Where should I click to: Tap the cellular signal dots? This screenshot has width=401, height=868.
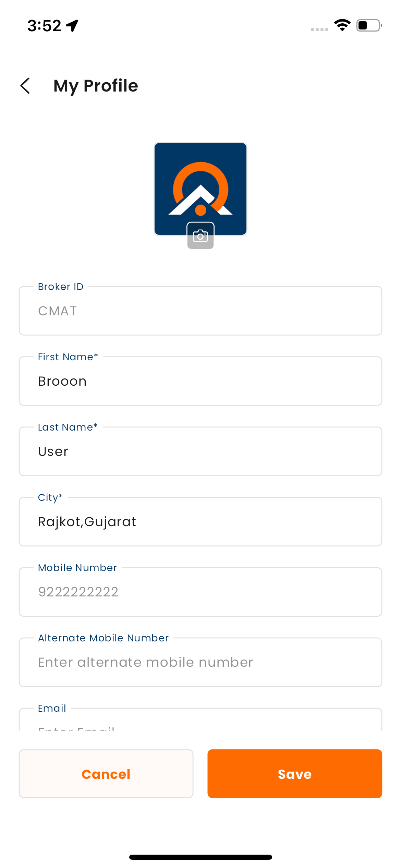click(x=319, y=29)
